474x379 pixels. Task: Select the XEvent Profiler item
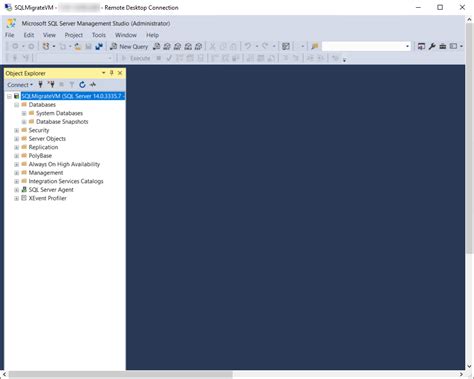pyautogui.click(x=47, y=198)
